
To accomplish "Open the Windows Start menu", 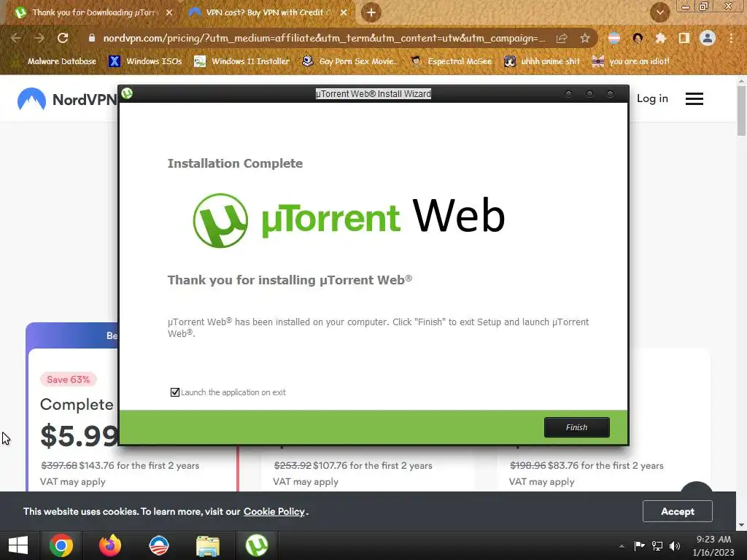I will pos(18,545).
